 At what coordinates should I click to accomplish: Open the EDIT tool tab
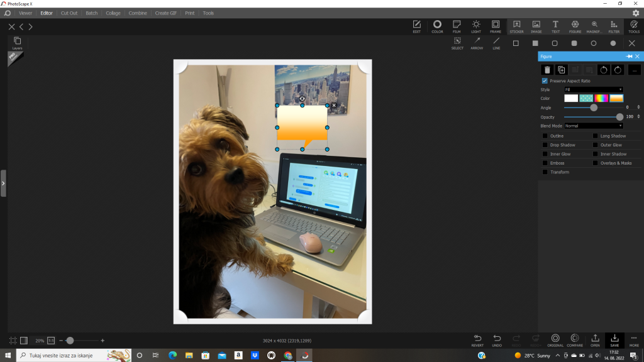(416, 26)
